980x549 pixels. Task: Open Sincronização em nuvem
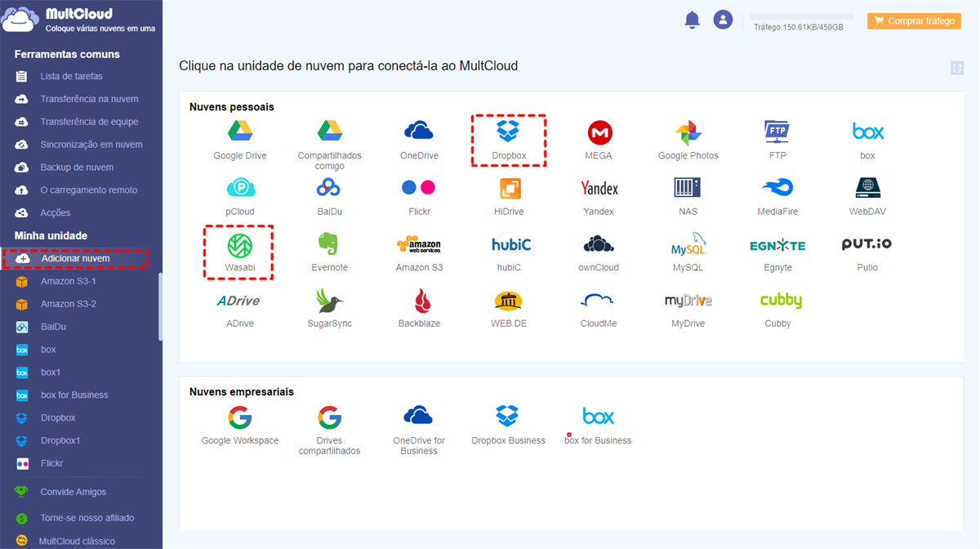coord(91,145)
